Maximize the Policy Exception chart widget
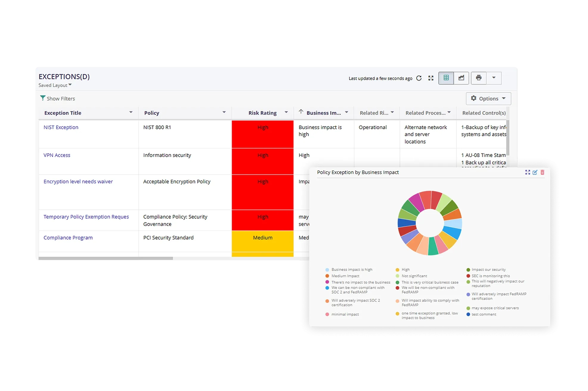This screenshot has width=588, height=391. click(x=528, y=172)
